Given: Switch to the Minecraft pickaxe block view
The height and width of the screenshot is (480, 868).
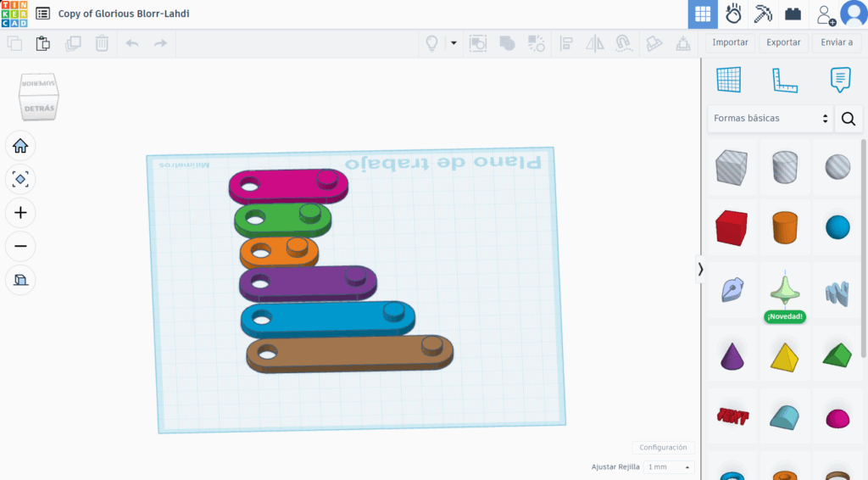Looking at the screenshot, I should click(x=763, y=14).
